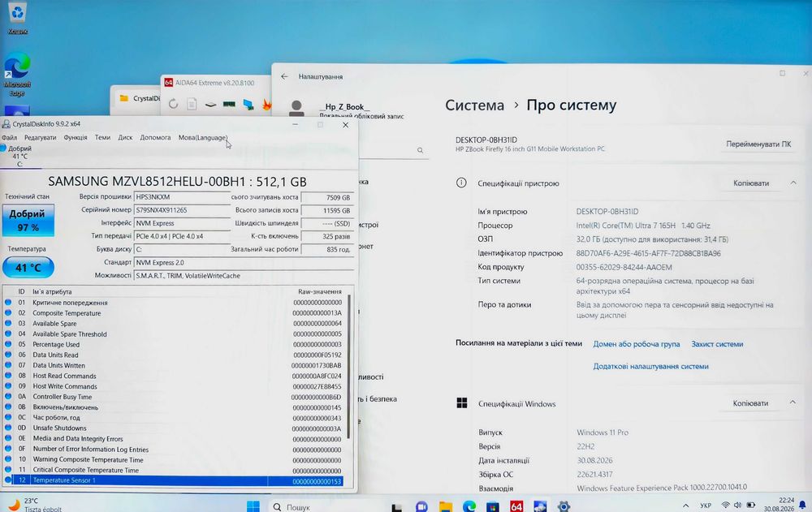
Task: Click the 41 °C temperature button
Action: 28,268
